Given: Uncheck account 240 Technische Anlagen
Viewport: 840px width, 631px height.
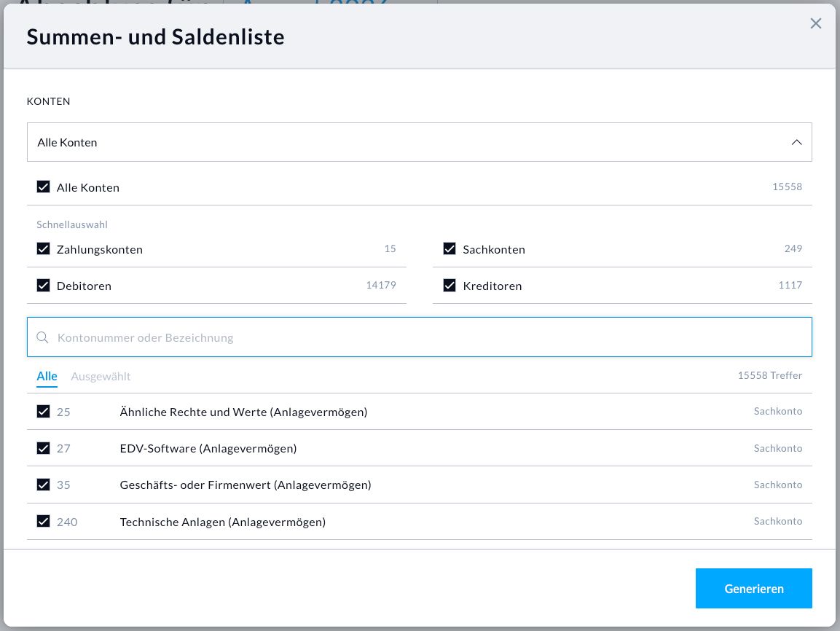Looking at the screenshot, I should [x=44, y=521].
